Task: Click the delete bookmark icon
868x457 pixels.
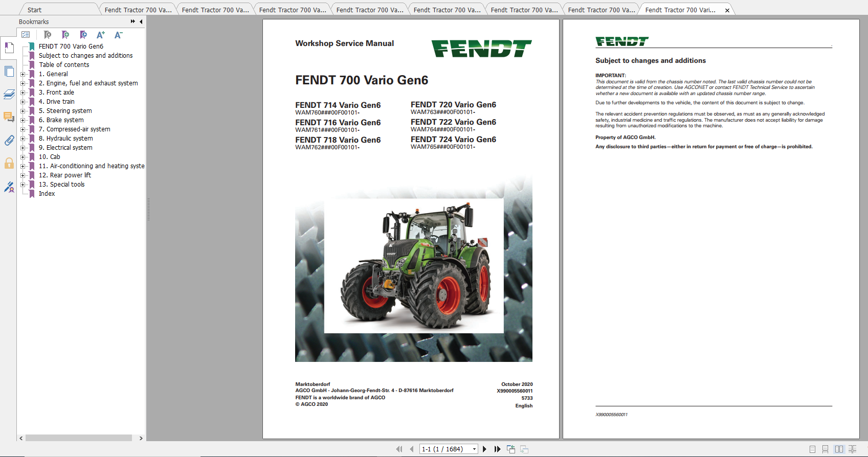Action: coord(48,35)
